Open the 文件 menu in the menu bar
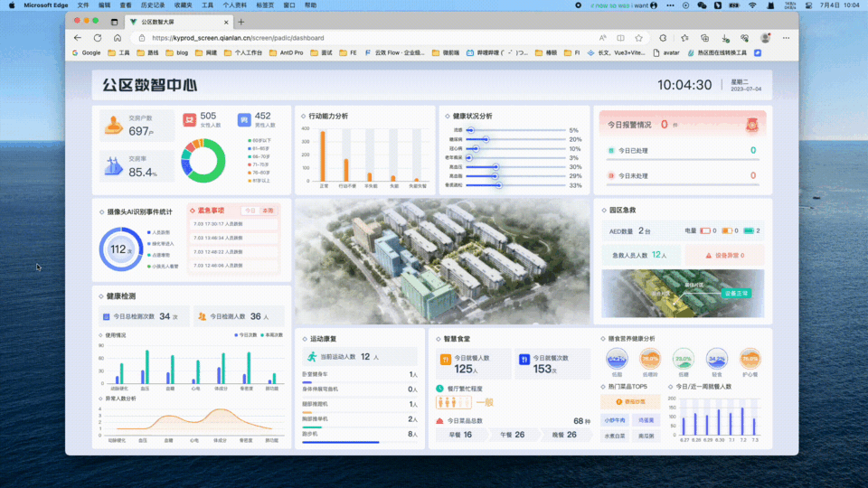Viewport: 868px width, 488px height. 83,5
